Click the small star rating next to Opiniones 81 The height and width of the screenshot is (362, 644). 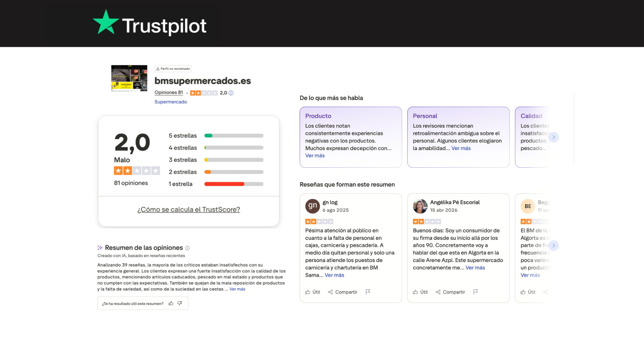[204, 93]
